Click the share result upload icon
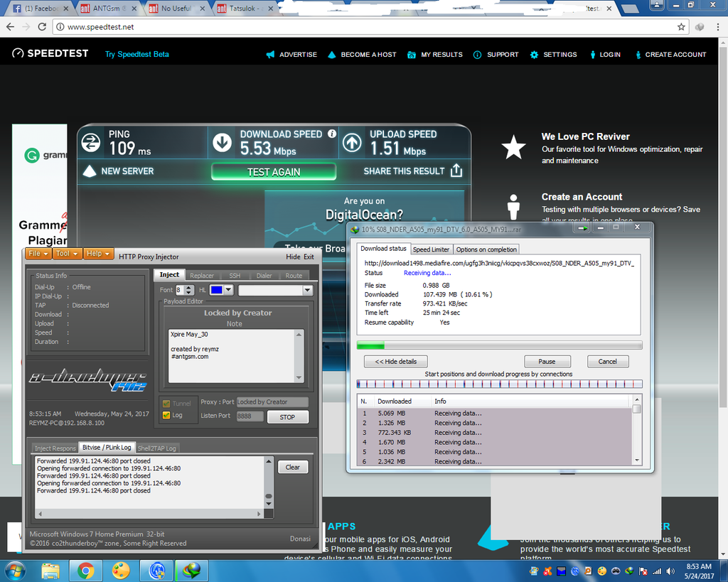The image size is (728, 582). [456, 171]
